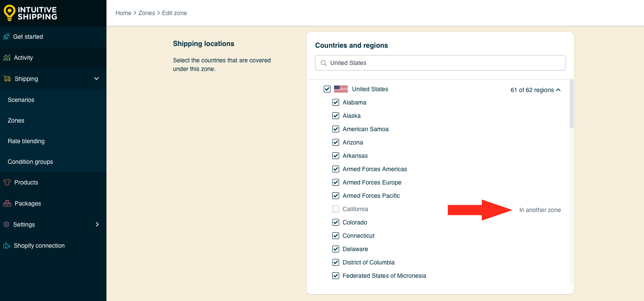Expand the Settings submenu arrow

coord(97,224)
